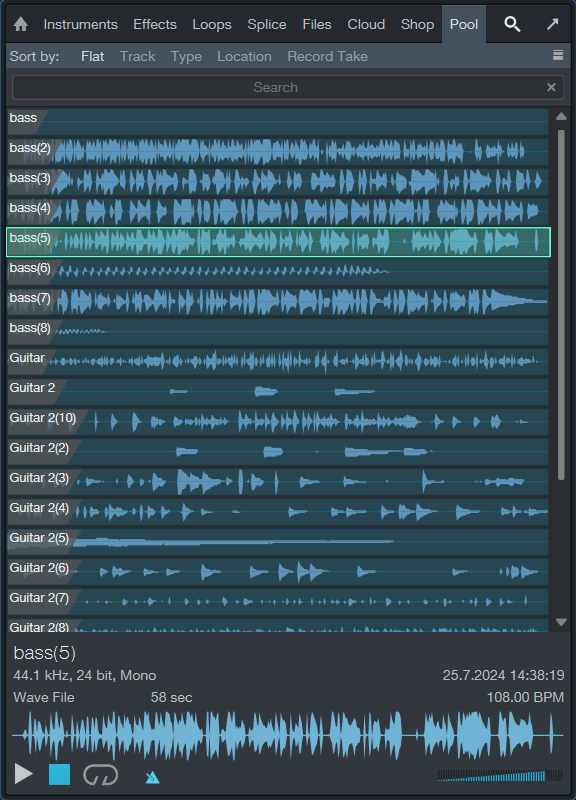The width and height of the screenshot is (576, 800).
Task: Open the Effects tab
Action: pyautogui.click(x=155, y=24)
